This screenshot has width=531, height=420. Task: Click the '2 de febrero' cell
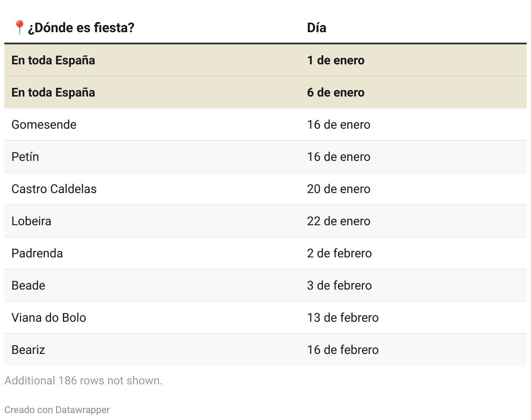coord(339,253)
